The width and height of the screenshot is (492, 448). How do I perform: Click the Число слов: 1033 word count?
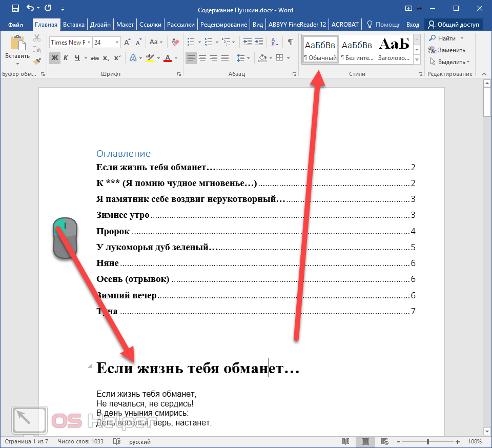[80, 441]
